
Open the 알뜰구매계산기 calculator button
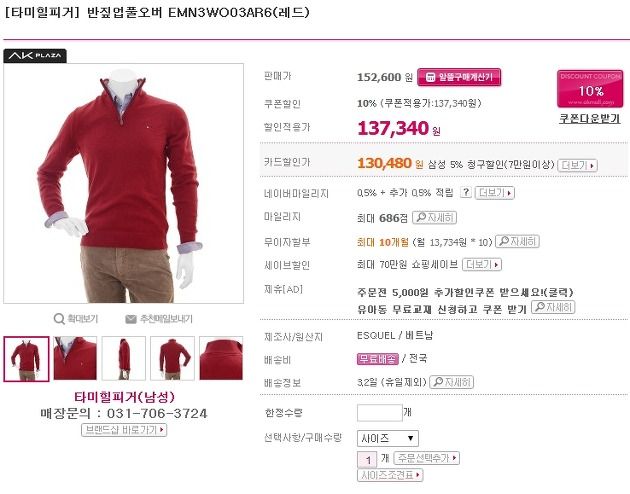coord(459,77)
